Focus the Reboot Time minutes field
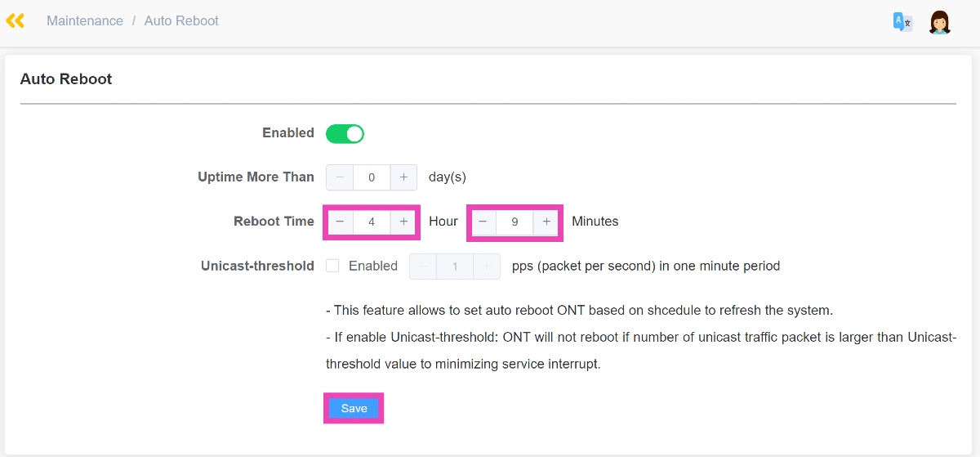 pyautogui.click(x=514, y=222)
